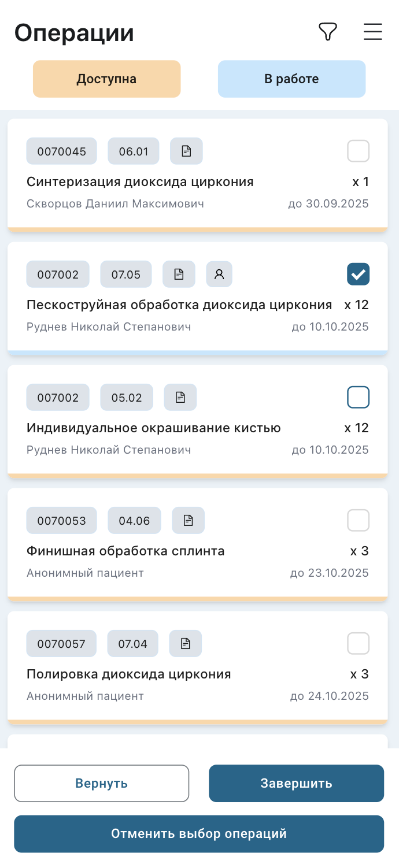Click person icon on Пескоструйная обработка card
Screen dimensions: 399x868
pos(219,275)
